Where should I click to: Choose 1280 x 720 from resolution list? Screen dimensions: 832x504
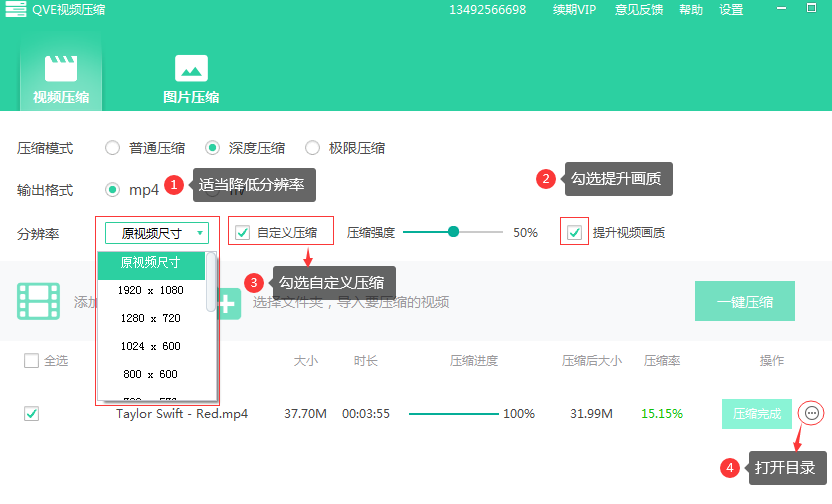point(150,318)
